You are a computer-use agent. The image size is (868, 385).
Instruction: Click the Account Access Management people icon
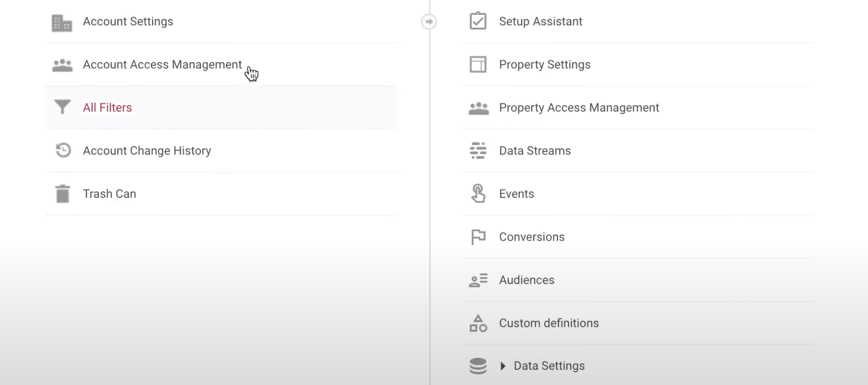coord(62,65)
